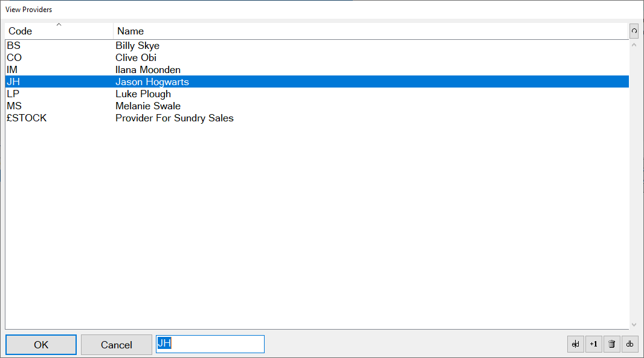Click the text field containing JH
The image size is (644, 358).
(210, 344)
